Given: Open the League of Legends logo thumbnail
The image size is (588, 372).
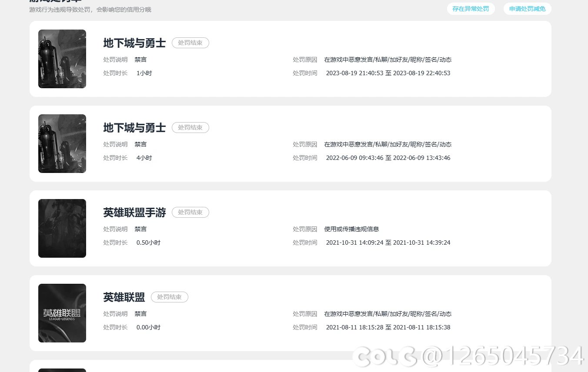Looking at the screenshot, I should (x=62, y=313).
